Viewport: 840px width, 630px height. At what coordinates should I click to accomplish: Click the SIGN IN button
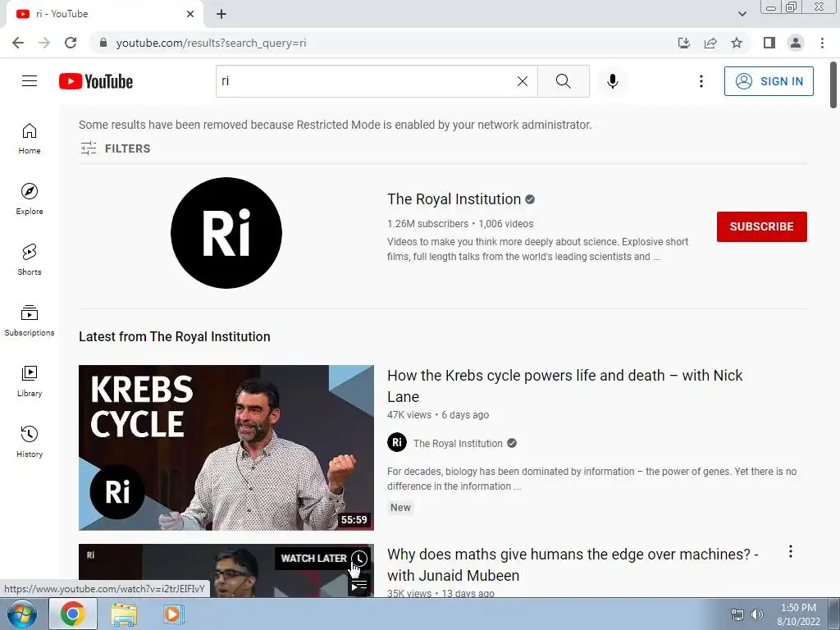point(769,81)
